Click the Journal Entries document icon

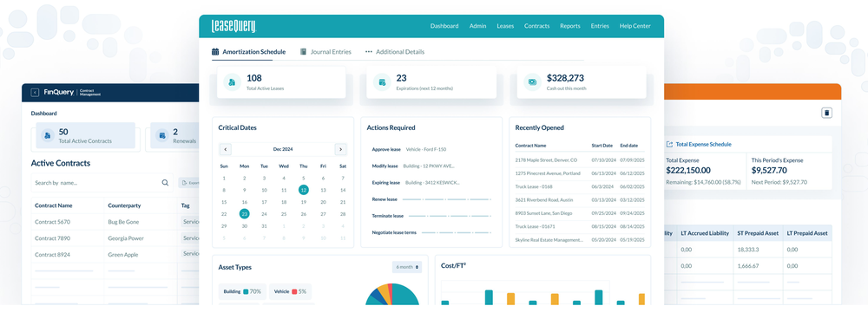303,52
